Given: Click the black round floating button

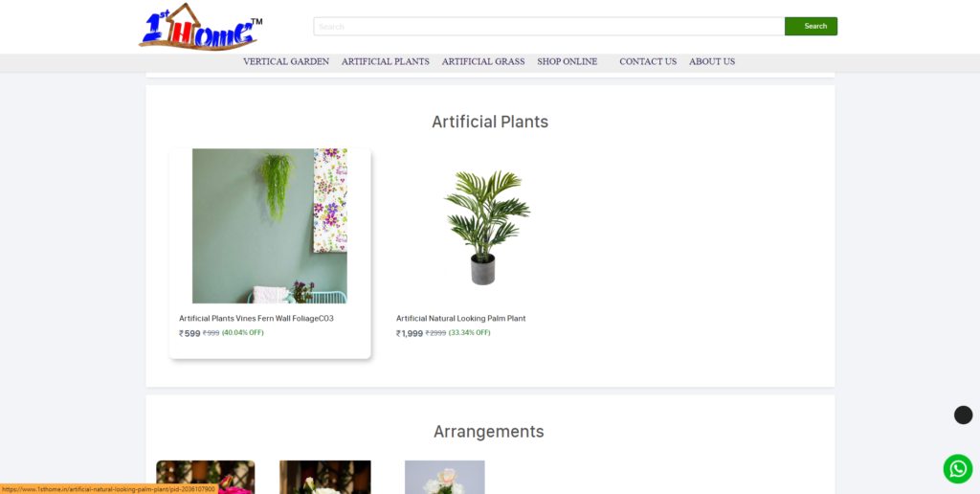Looking at the screenshot, I should coord(963,415).
